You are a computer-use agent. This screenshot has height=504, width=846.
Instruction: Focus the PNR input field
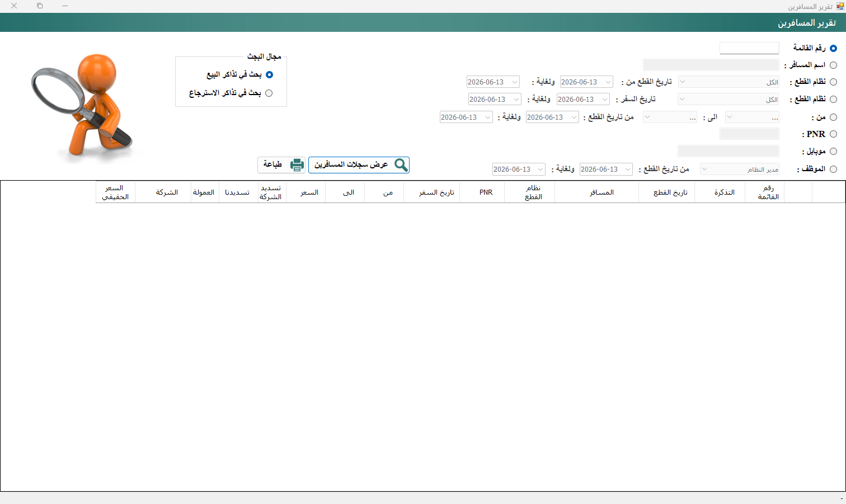click(749, 134)
